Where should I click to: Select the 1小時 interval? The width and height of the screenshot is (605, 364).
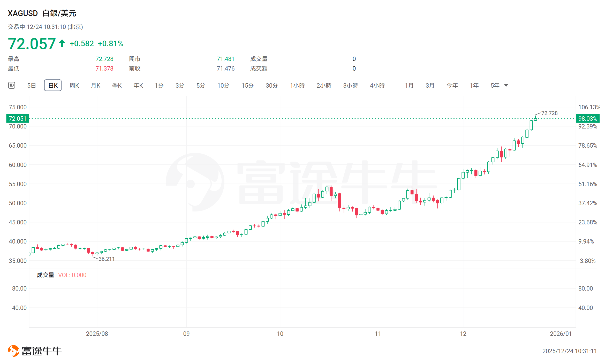[297, 86]
